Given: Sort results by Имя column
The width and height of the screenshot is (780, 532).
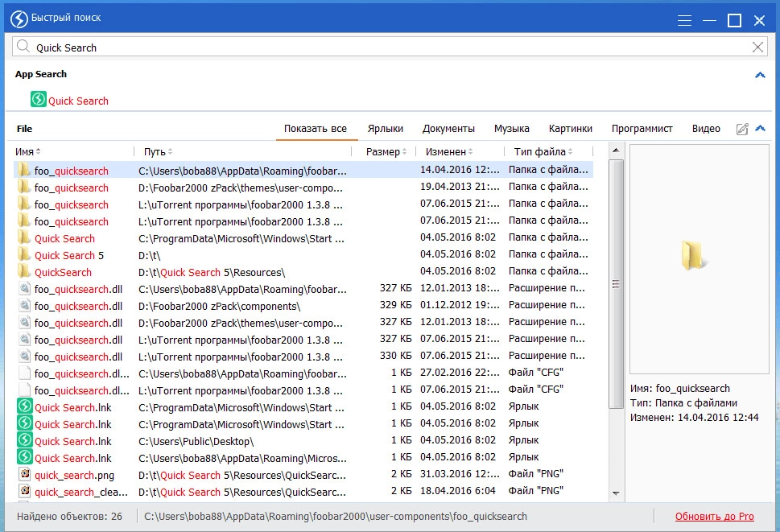Looking at the screenshot, I should (x=28, y=151).
